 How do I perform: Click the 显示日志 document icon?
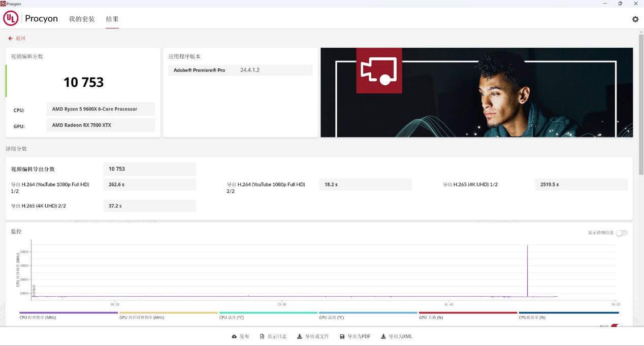pyautogui.click(x=262, y=336)
